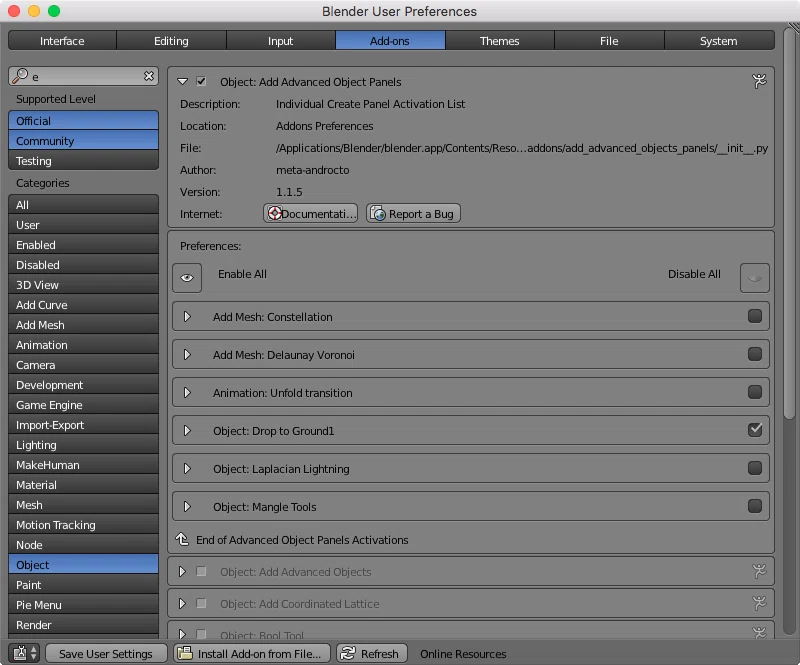The width and height of the screenshot is (800, 665).
Task: Click the community figure icon on Add Advanced Object Panels
Action: click(x=759, y=81)
